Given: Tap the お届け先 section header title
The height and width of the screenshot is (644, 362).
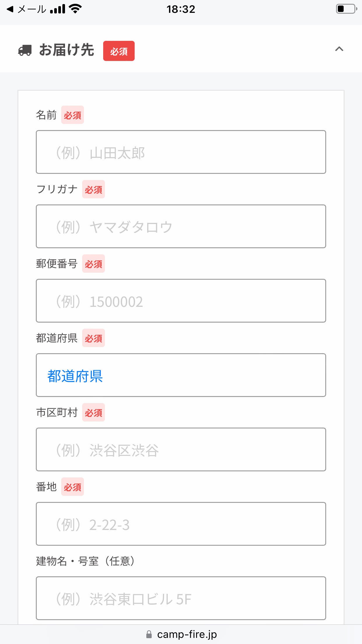Looking at the screenshot, I should 66,50.
